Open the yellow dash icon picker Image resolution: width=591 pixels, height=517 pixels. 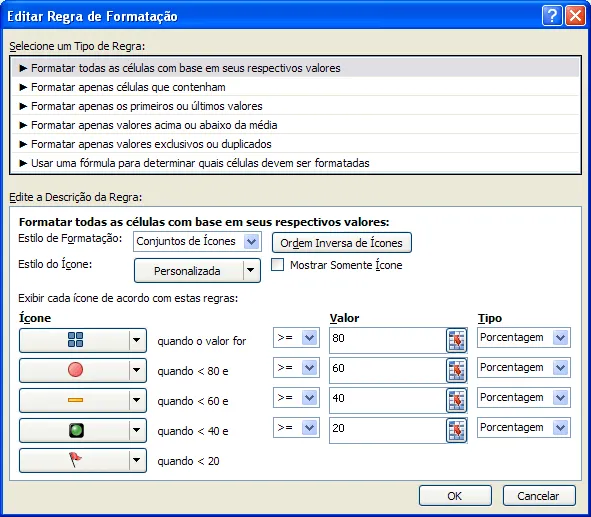pyautogui.click(x=83, y=400)
